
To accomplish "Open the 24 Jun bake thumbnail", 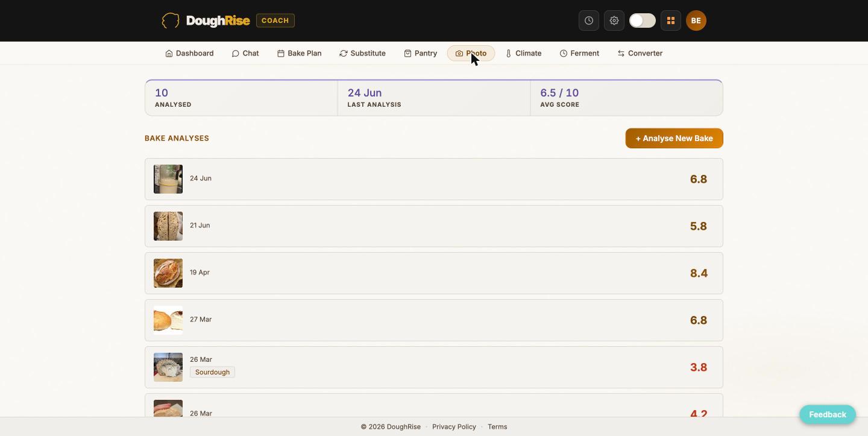I will coord(168,179).
